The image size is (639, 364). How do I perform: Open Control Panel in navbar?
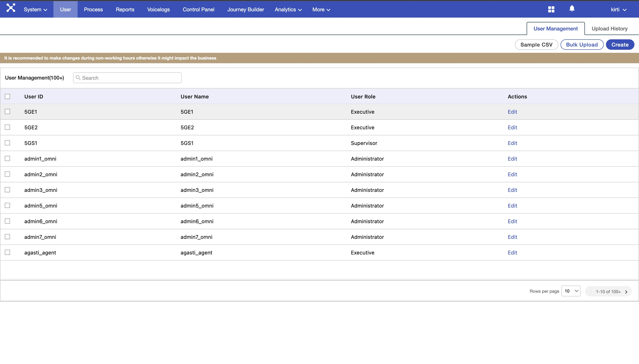tap(198, 10)
